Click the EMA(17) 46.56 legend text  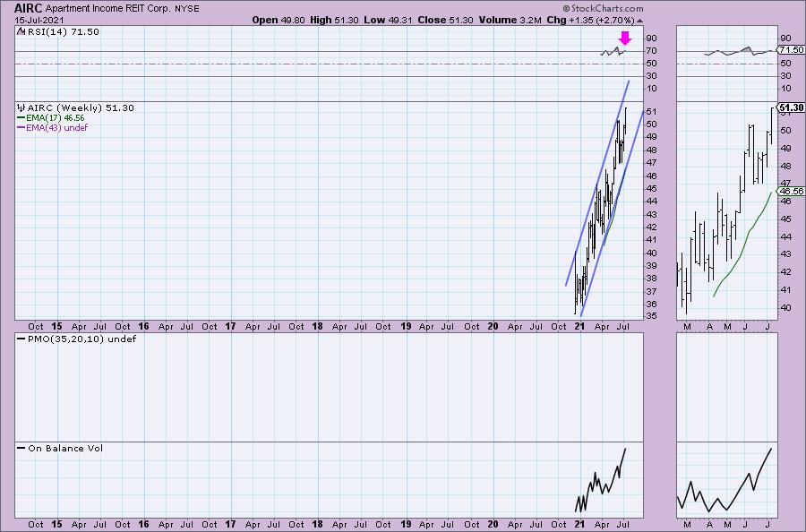(x=55, y=117)
